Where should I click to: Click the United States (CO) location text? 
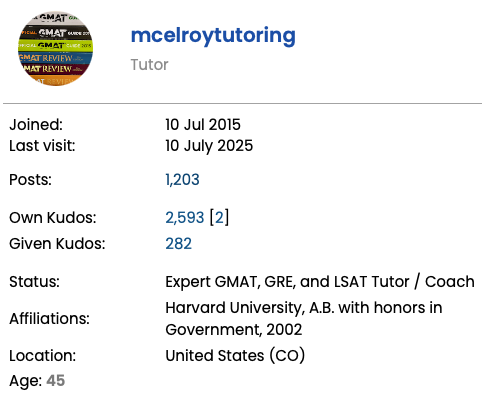235,356
